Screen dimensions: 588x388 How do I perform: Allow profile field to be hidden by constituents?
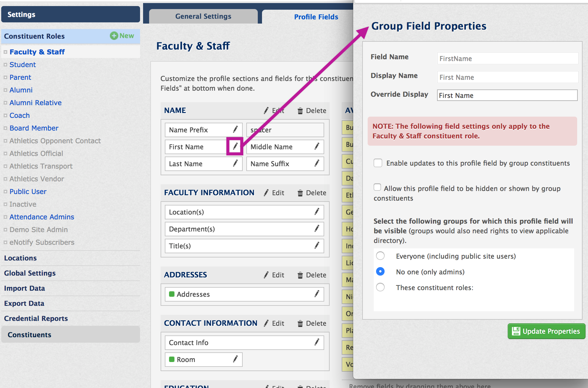pyautogui.click(x=377, y=187)
